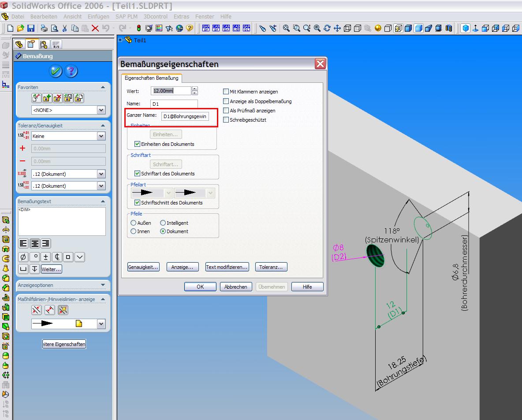Center-align the dimension text
Image resolution: width=522 pixels, height=420 pixels.
[35, 243]
